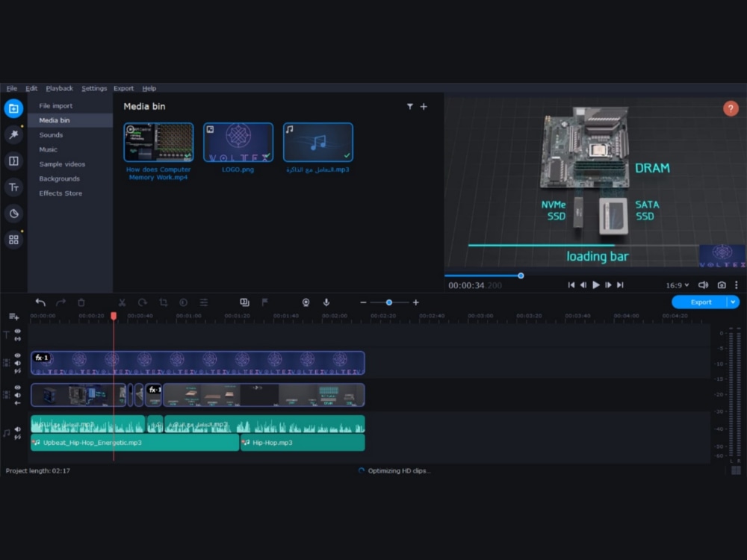The image size is (747, 560).
Task: Open the player three-dot options menu
Action: tap(736, 285)
